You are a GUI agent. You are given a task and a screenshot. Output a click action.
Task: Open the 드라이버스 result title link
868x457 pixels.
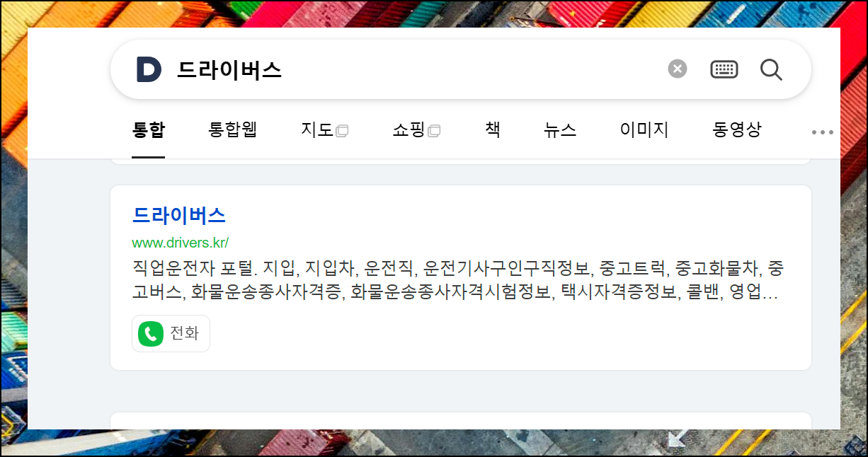[179, 215]
